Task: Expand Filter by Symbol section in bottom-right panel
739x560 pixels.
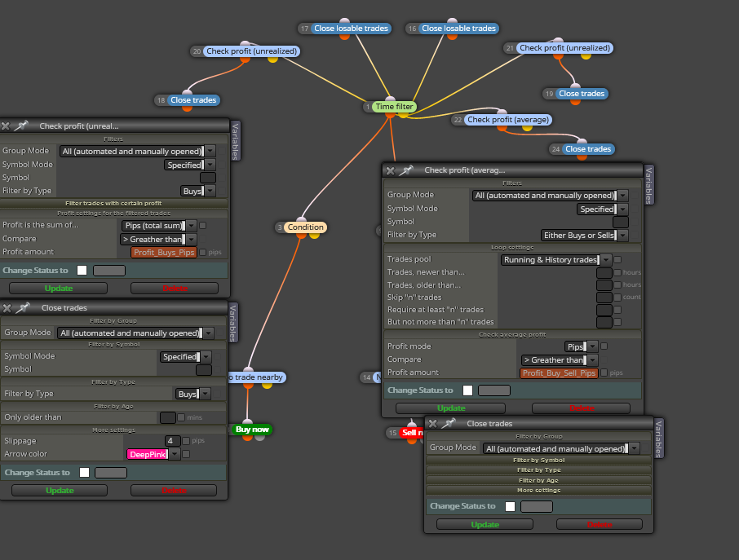Action: click(x=538, y=461)
